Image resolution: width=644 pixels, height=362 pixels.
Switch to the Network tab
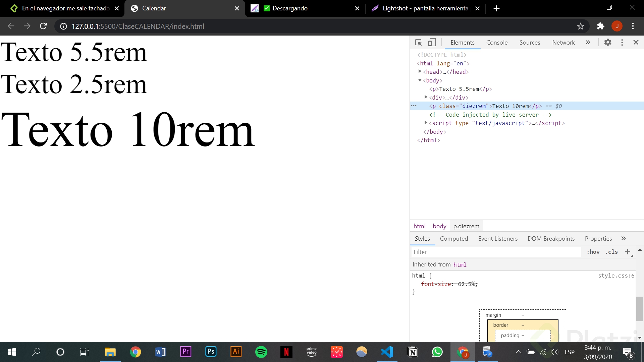coord(563,43)
